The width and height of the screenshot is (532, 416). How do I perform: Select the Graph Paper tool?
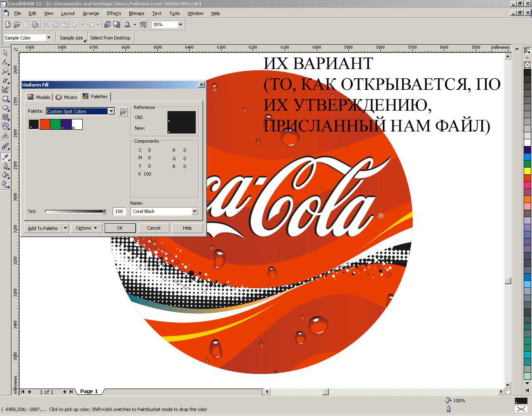(5, 117)
